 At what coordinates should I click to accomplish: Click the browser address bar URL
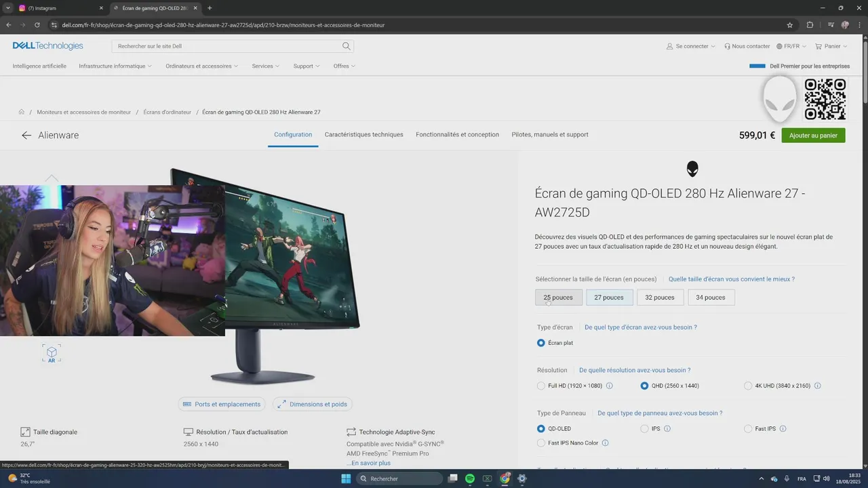pos(223,25)
